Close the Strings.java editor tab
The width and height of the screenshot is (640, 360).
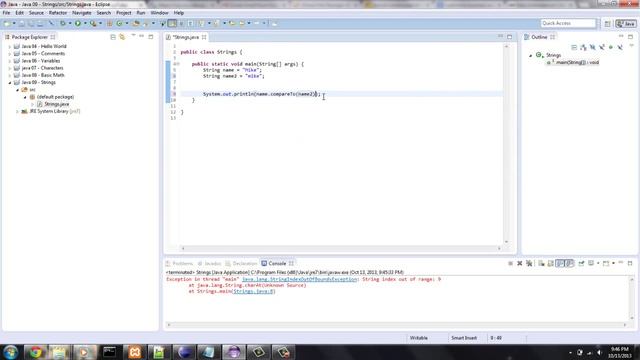point(204,37)
